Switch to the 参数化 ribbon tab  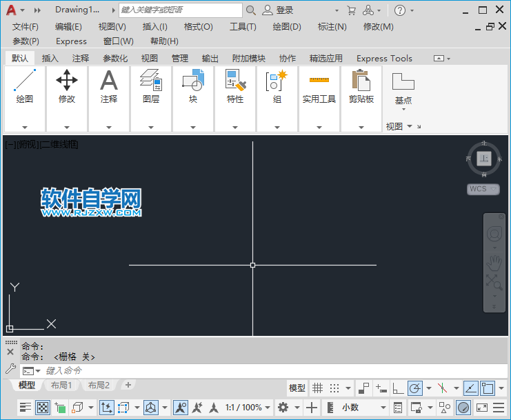pos(115,59)
